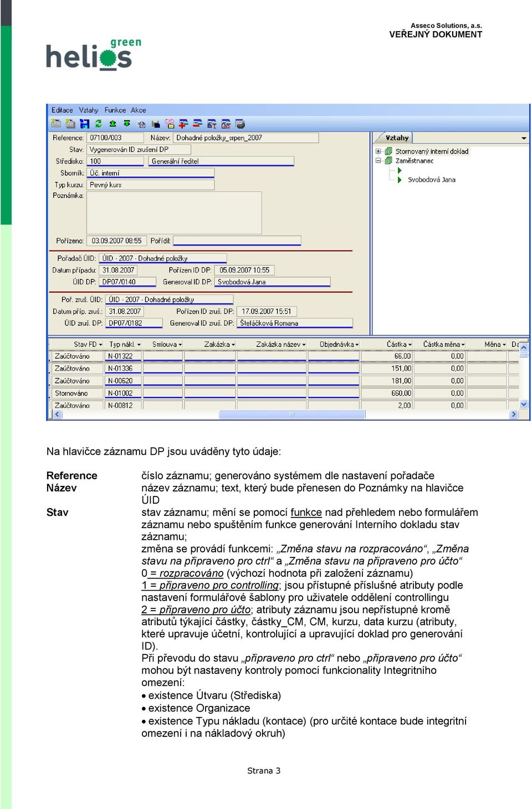
Task: Switch to the Vztahy panel tab
Action: 397,138
